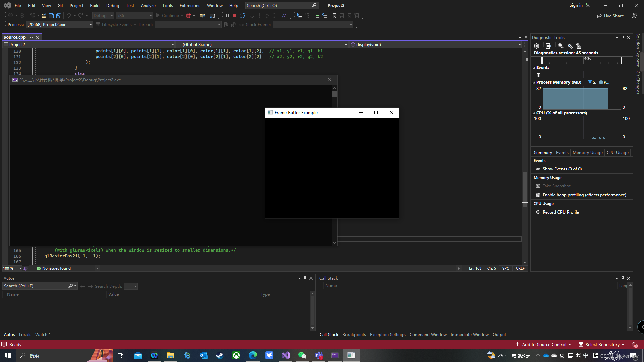Switch to the Memory Usage tab
Screen dimensions: 644x362
[x=587, y=153]
